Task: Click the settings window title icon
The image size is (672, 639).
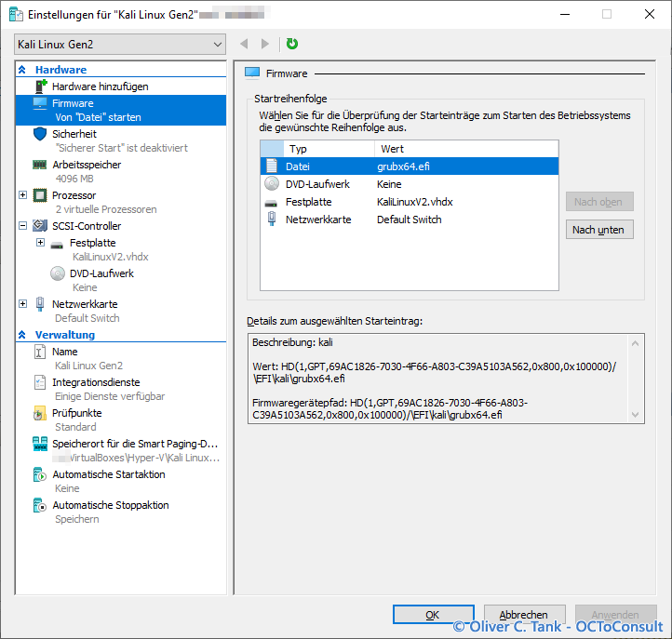Action: click(16, 15)
